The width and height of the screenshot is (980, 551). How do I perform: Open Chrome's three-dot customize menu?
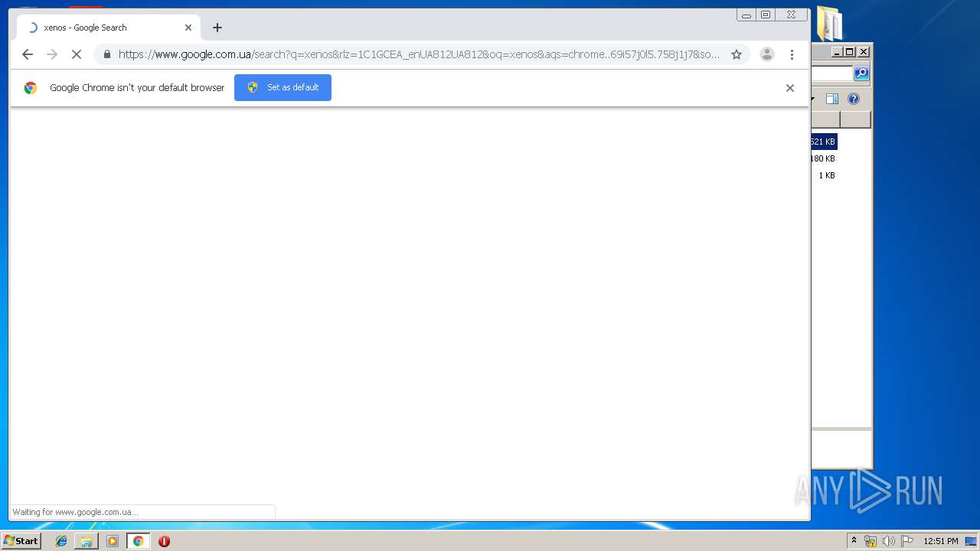792,54
